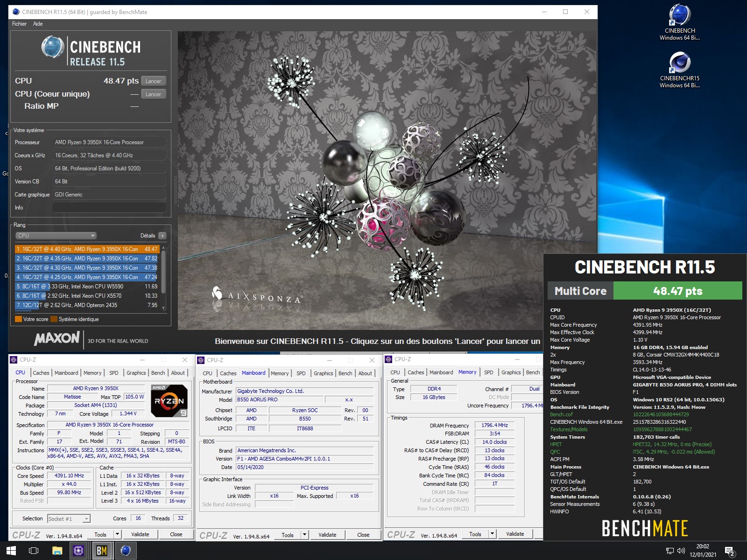Switch to the Cinebench taskbar icon
This screenshot has height=560, width=747.
click(x=126, y=551)
